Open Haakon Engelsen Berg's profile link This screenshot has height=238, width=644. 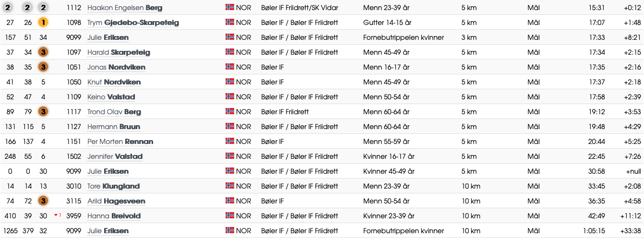125,8
